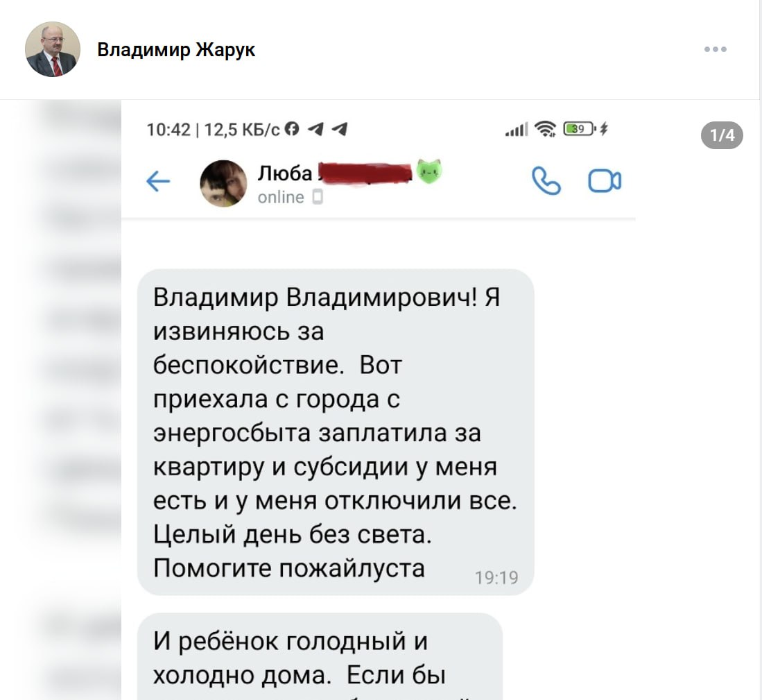The height and width of the screenshot is (700, 762).
Task: Click the cellular signal strength icon
Action: 517,129
